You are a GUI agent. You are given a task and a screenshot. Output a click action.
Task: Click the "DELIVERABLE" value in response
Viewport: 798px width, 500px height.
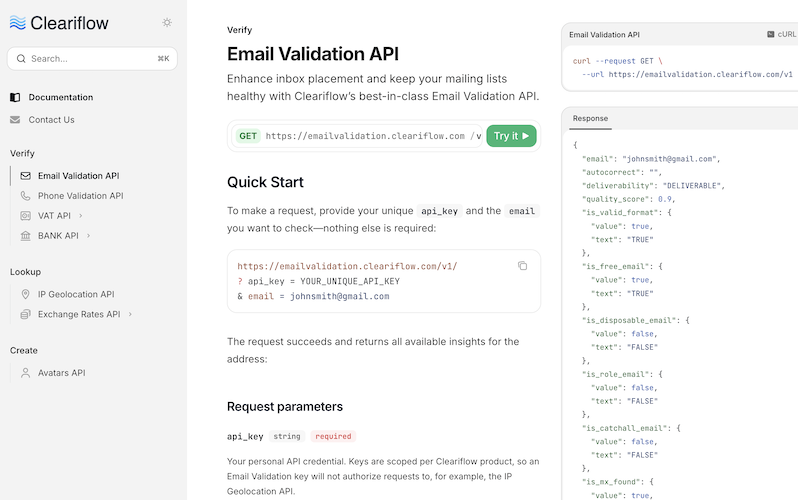click(x=692, y=186)
